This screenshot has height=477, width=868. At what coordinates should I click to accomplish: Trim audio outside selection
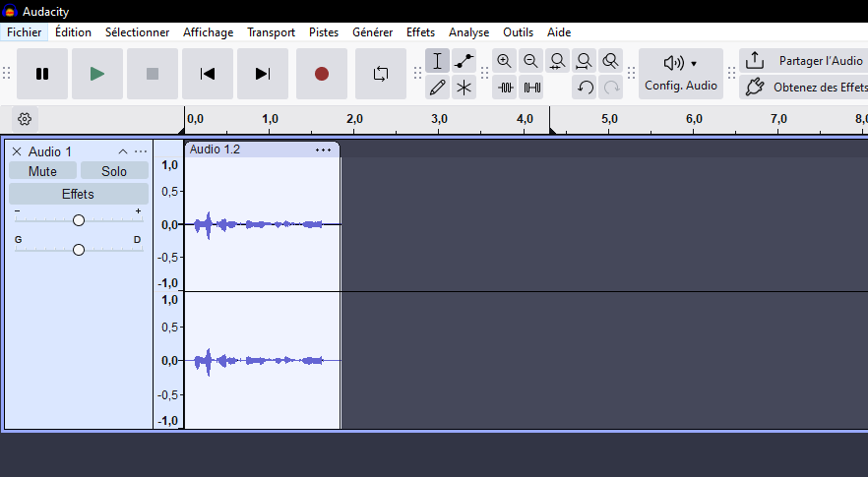point(505,88)
